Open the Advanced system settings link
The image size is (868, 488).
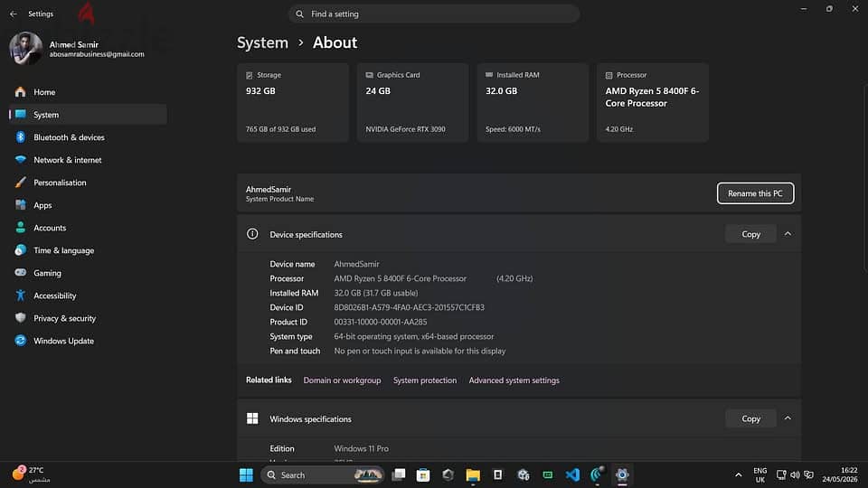tap(514, 380)
